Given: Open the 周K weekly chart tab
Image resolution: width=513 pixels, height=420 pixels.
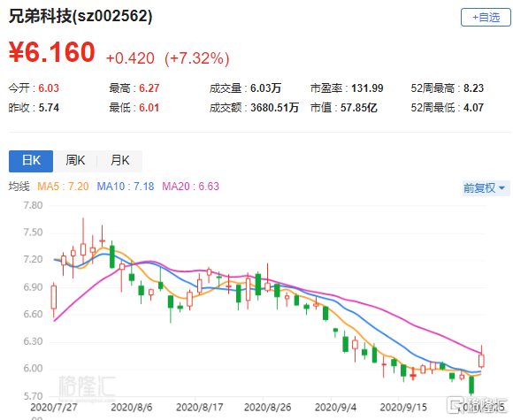Looking at the screenshot, I should tap(75, 161).
